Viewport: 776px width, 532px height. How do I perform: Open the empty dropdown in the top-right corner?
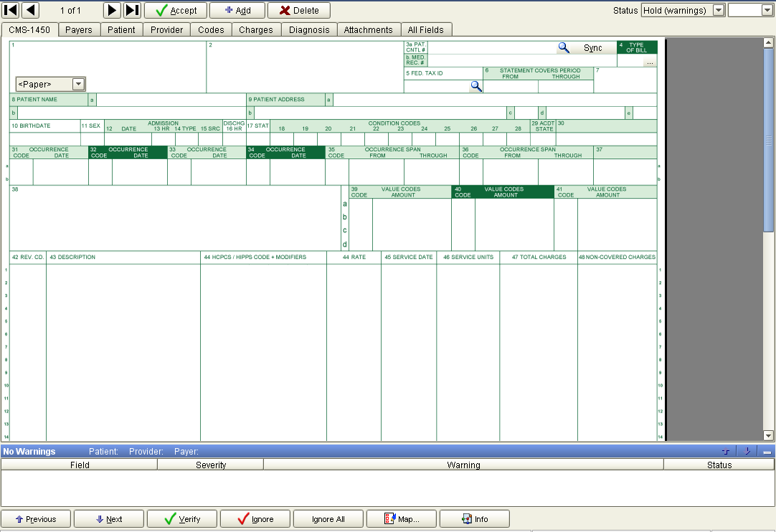767,10
